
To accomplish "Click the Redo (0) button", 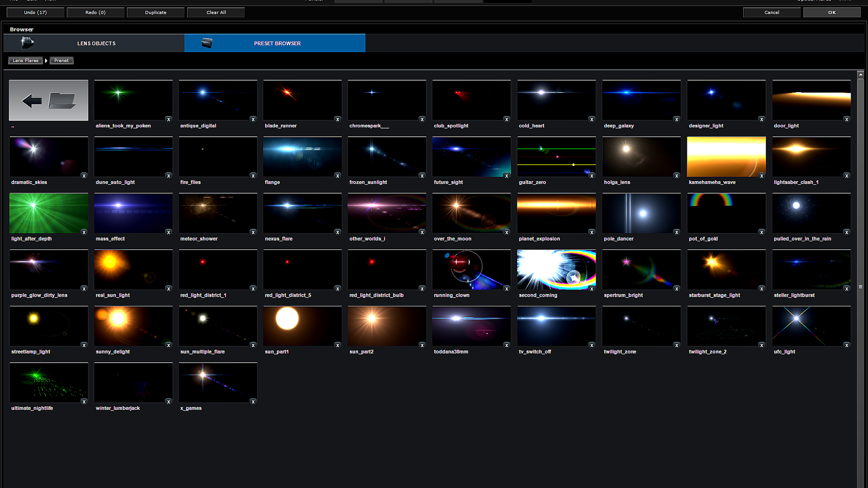I will click(95, 12).
